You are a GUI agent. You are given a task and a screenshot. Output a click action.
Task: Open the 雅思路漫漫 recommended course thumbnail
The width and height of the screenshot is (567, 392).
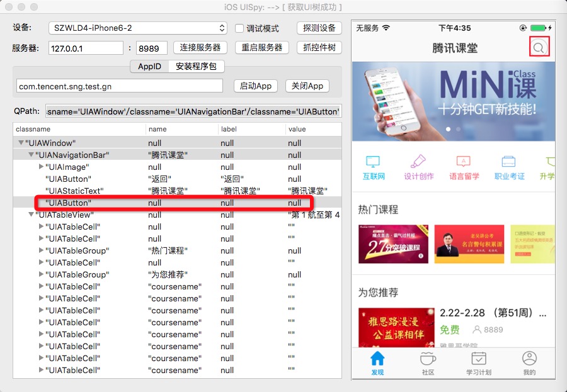click(396, 328)
